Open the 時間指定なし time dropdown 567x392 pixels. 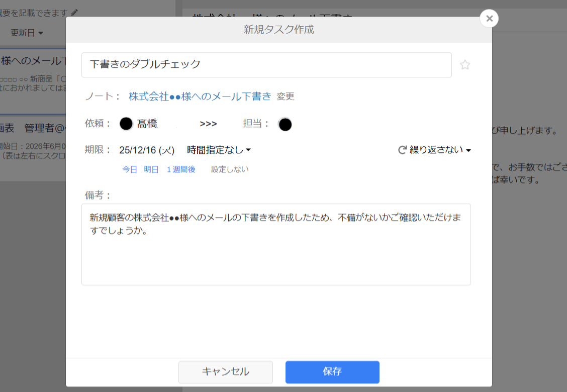[217, 149]
